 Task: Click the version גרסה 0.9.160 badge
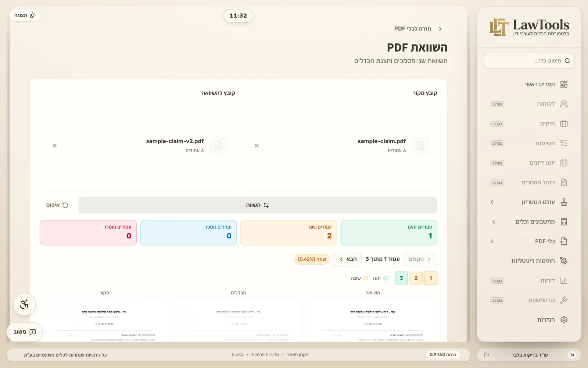[x=443, y=355]
